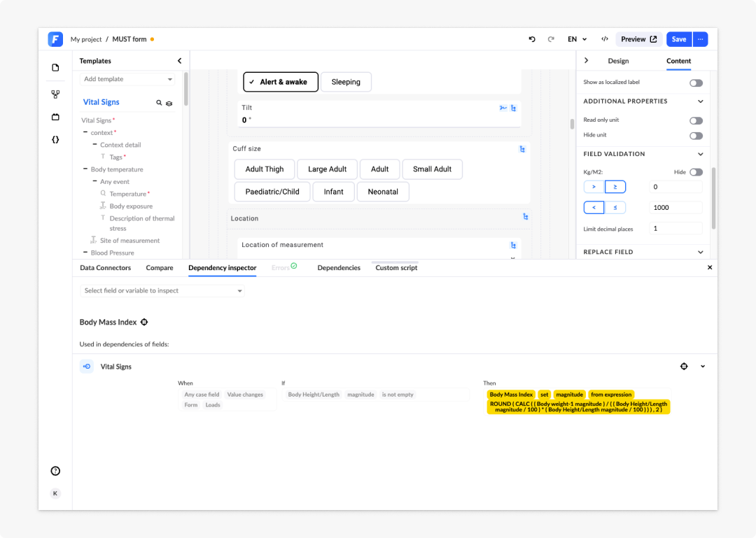The image size is (756, 538).
Task: Click the maximum value field showing 1000
Action: 675,207
